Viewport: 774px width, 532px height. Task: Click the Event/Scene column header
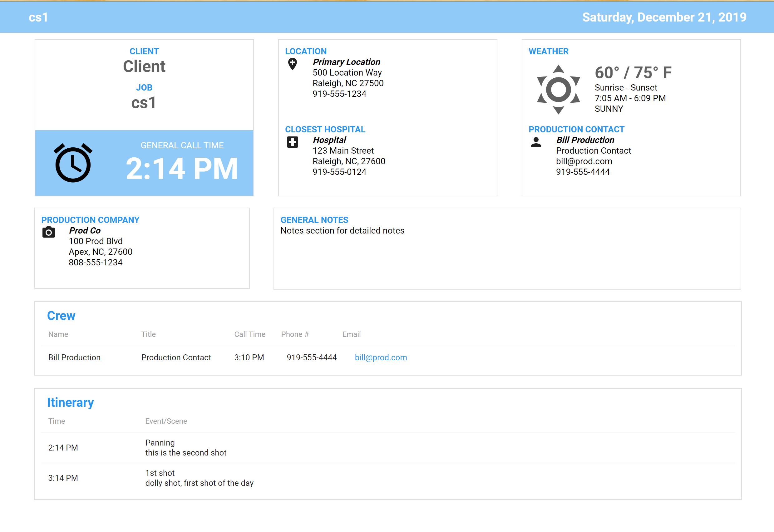tap(166, 421)
